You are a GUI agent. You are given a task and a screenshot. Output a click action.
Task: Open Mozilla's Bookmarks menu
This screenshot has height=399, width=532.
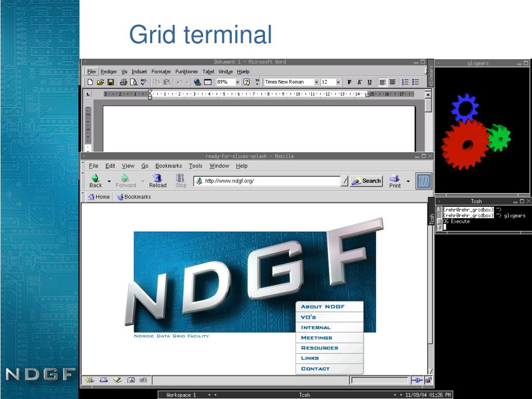pos(169,166)
